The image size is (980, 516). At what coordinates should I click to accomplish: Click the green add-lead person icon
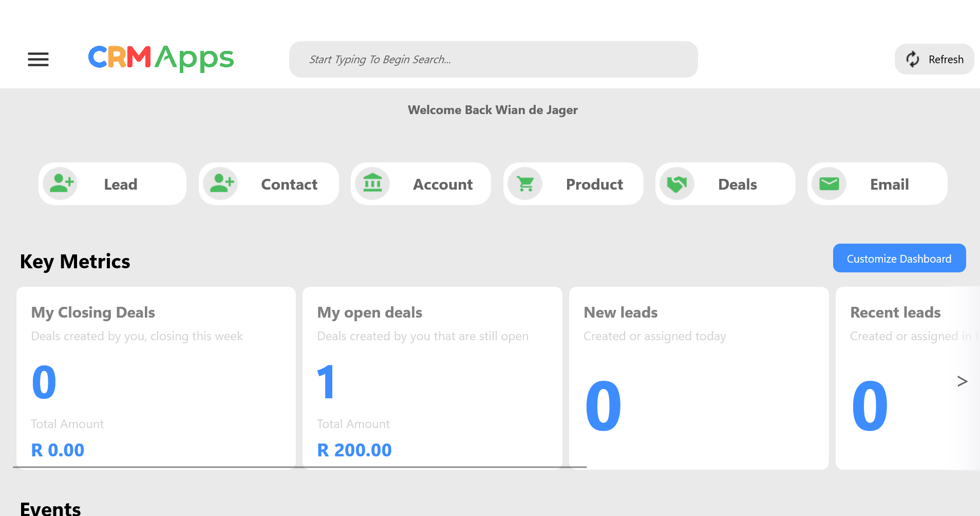click(61, 184)
